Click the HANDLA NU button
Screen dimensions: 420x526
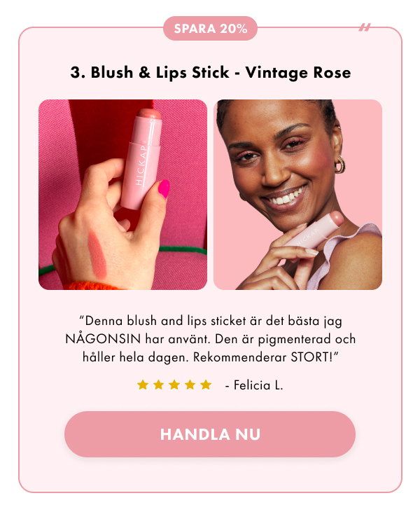210,434
